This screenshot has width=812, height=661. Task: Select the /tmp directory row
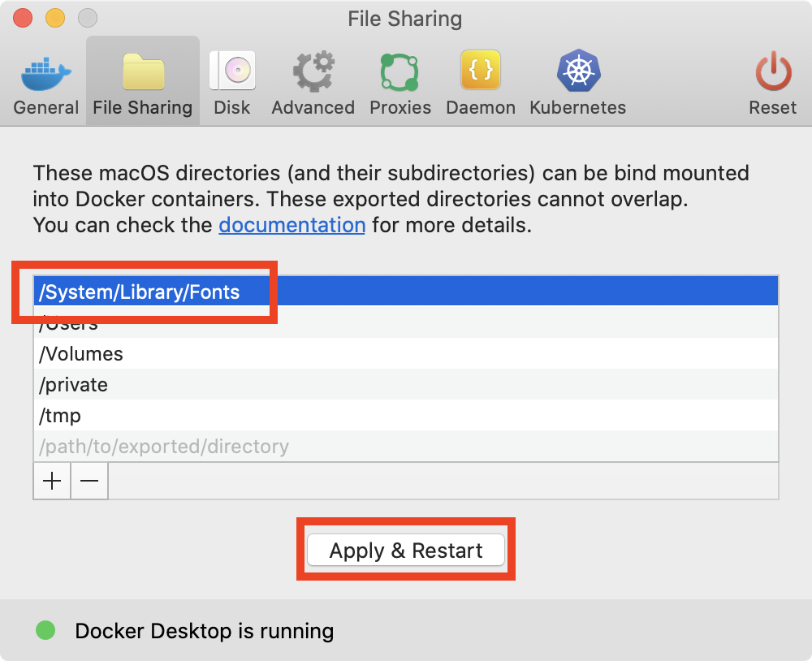click(406, 416)
